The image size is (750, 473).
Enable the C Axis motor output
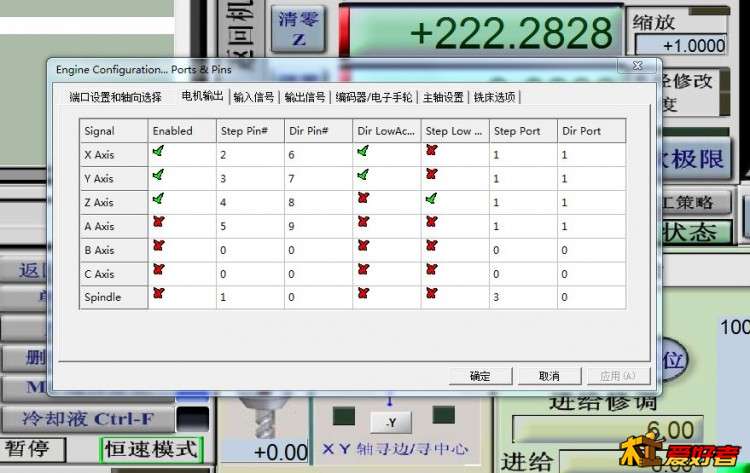pyautogui.click(x=158, y=269)
